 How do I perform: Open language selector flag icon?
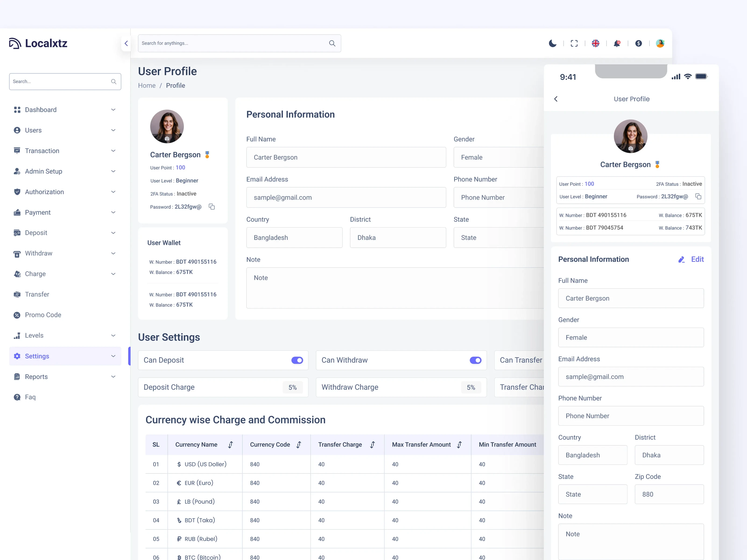click(595, 43)
